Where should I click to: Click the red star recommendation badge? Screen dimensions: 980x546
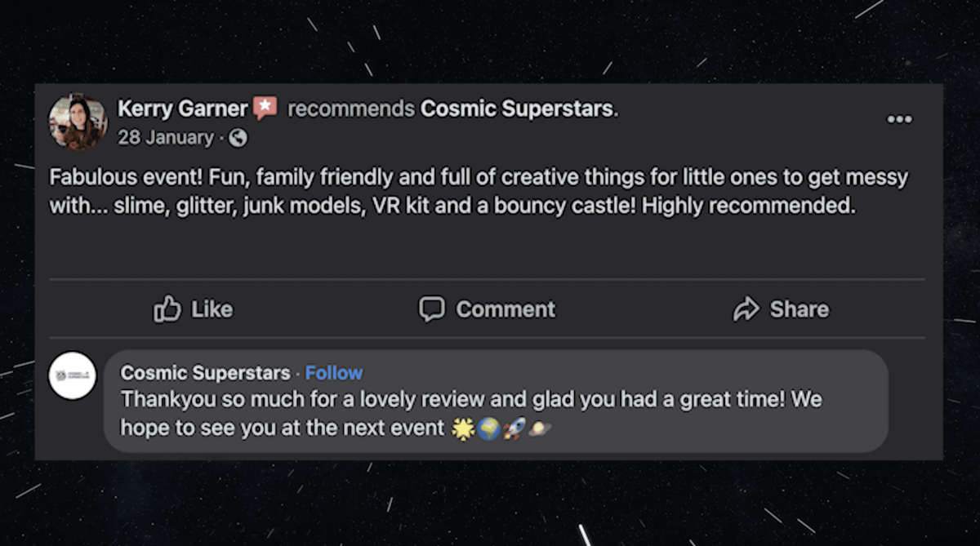(265, 108)
